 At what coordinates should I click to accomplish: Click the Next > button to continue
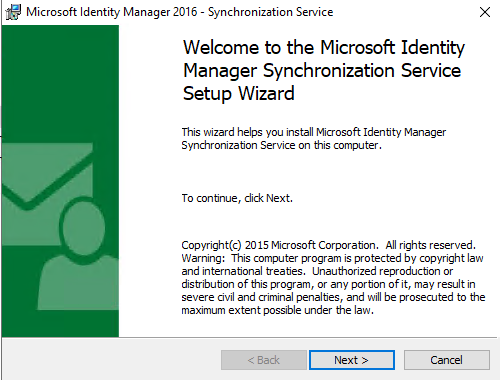352,360
